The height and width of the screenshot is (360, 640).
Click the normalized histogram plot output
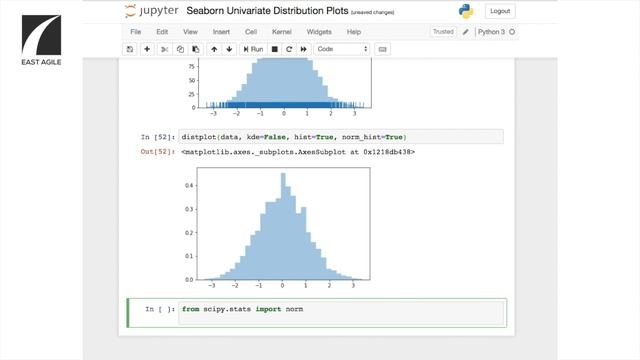click(277, 227)
